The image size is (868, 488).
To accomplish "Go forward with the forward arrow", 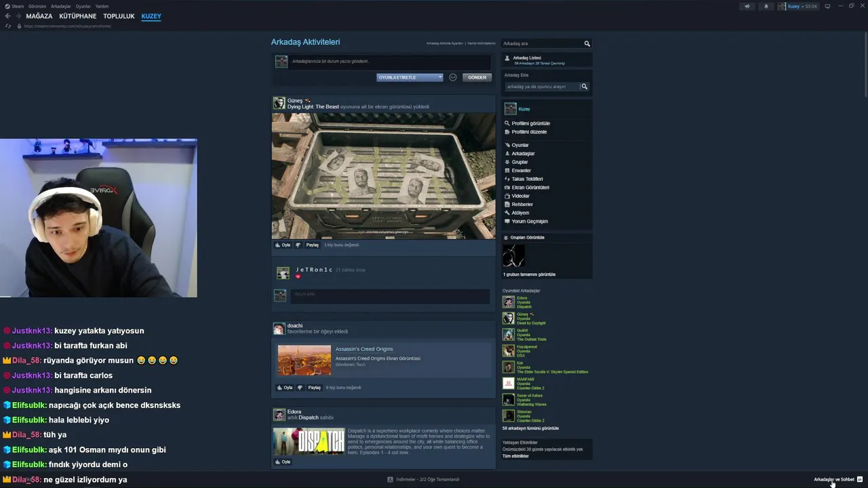I will [18, 16].
